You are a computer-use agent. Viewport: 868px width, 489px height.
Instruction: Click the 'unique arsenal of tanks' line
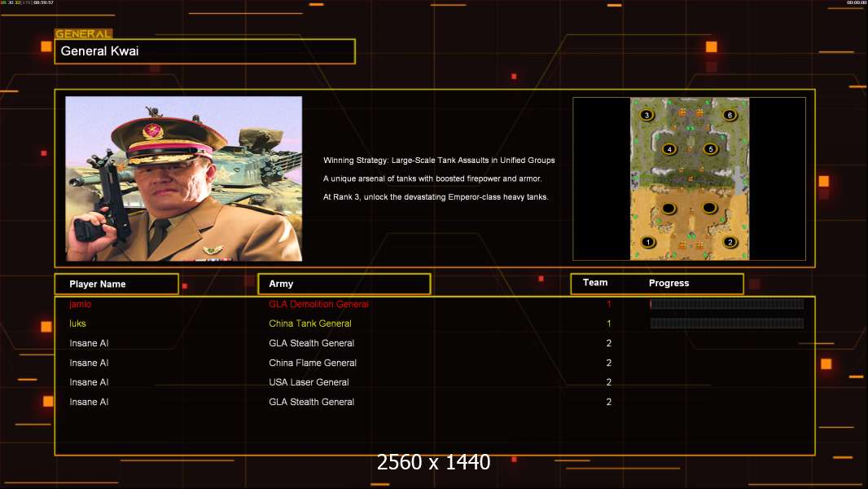tap(432, 178)
